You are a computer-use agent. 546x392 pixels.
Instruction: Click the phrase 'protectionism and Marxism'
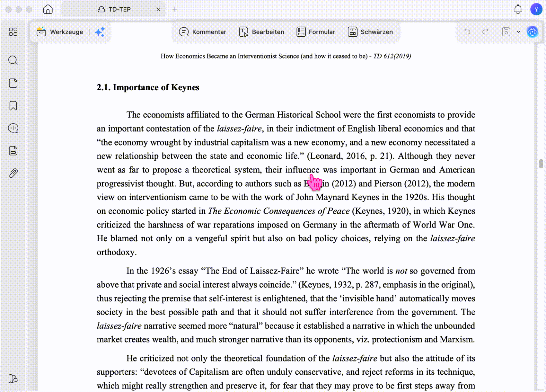pyautogui.click(x=423, y=340)
